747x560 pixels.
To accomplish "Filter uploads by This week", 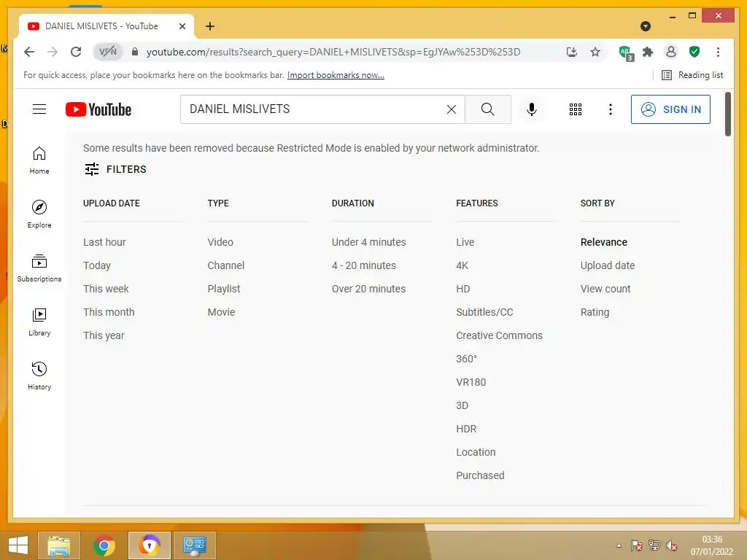I will click(106, 289).
